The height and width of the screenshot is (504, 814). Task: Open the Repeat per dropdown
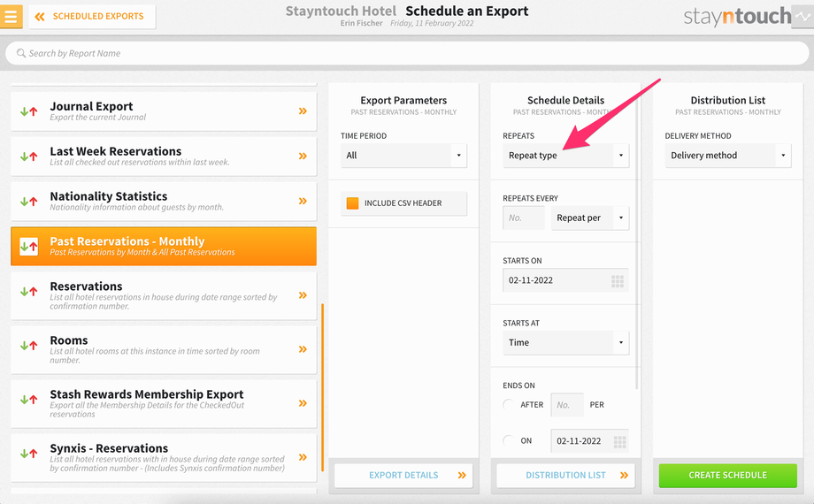(590, 218)
